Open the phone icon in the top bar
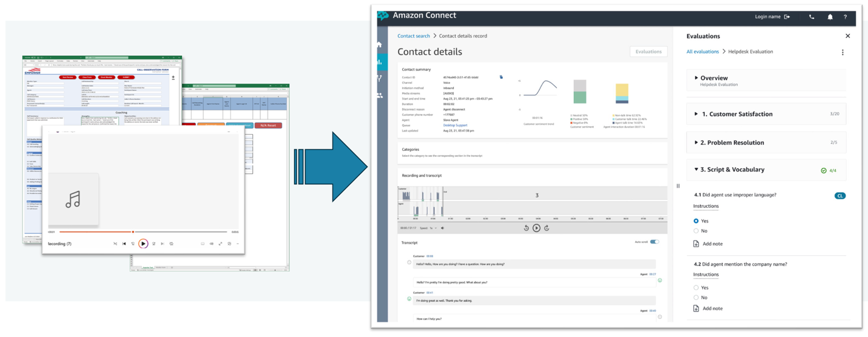 (812, 17)
